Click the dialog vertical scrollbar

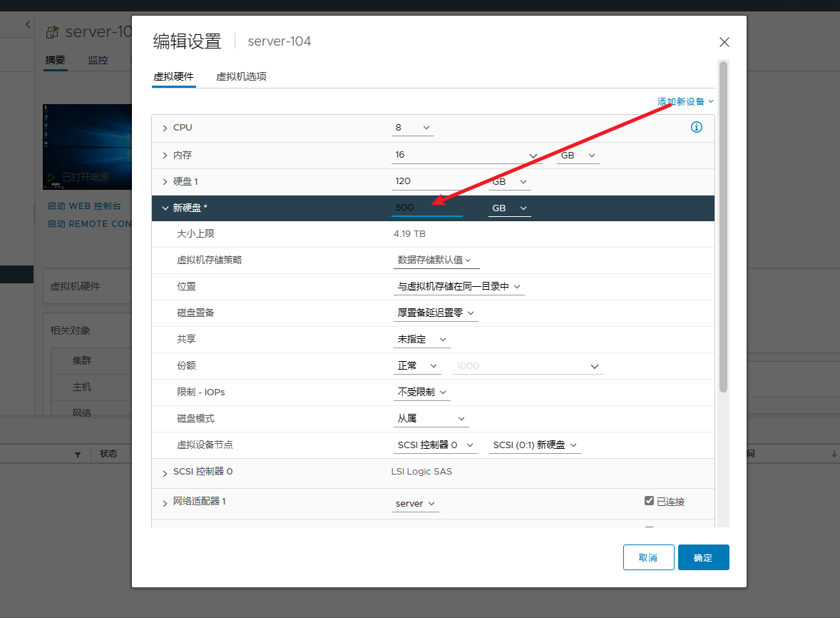tap(723, 228)
